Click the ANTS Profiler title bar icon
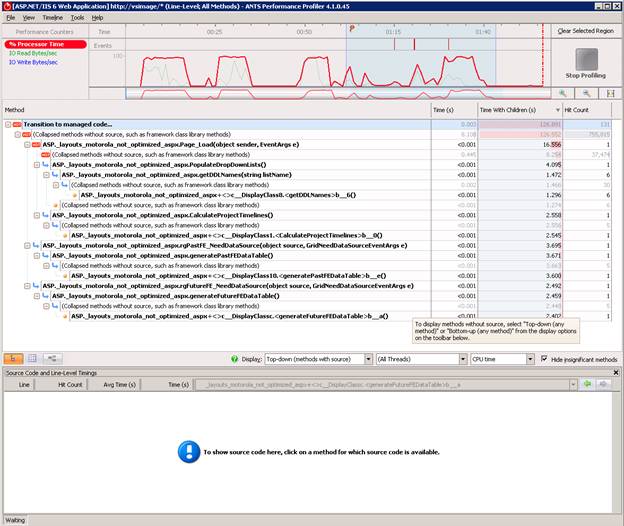This screenshot has width=624, height=526. (x=7, y=6)
